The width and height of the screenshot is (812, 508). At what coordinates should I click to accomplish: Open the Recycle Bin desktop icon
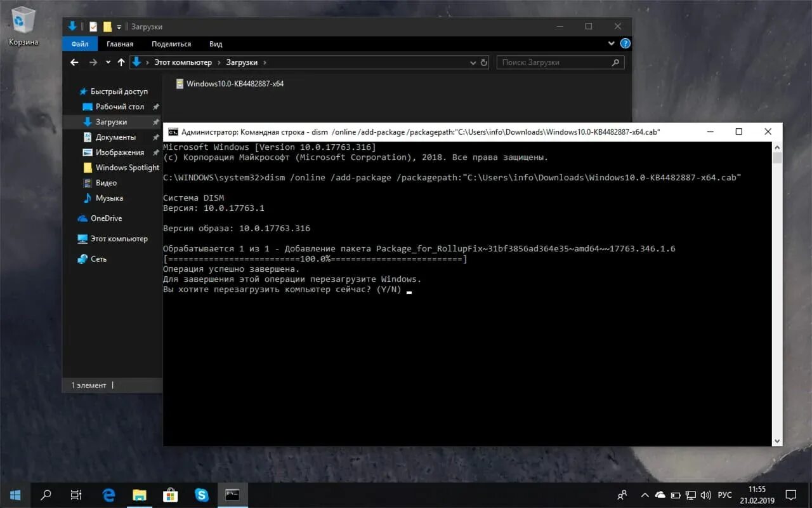pyautogui.click(x=23, y=25)
